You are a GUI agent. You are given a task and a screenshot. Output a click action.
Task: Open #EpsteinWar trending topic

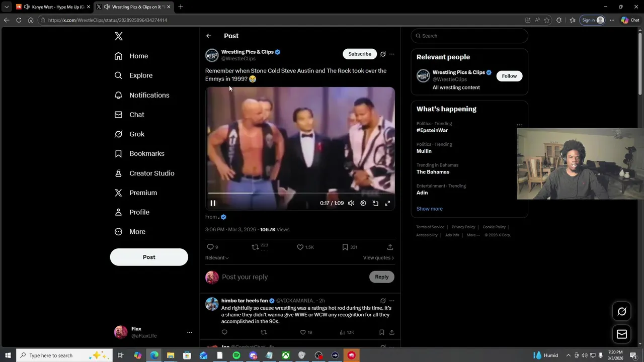point(432,130)
